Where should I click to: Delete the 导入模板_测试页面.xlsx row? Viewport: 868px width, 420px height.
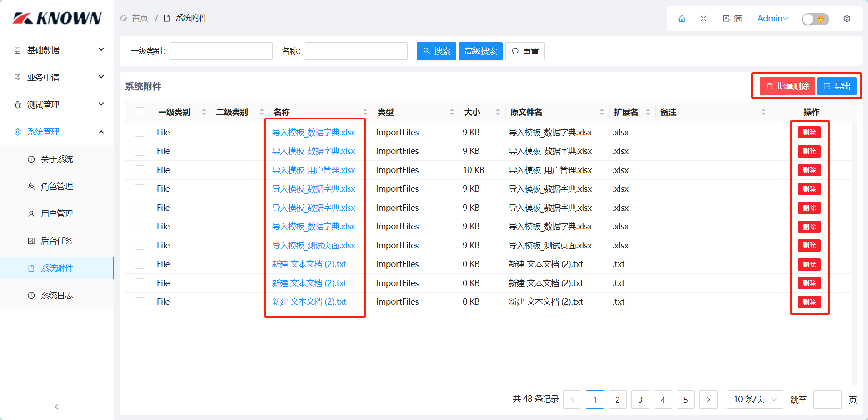(x=809, y=246)
